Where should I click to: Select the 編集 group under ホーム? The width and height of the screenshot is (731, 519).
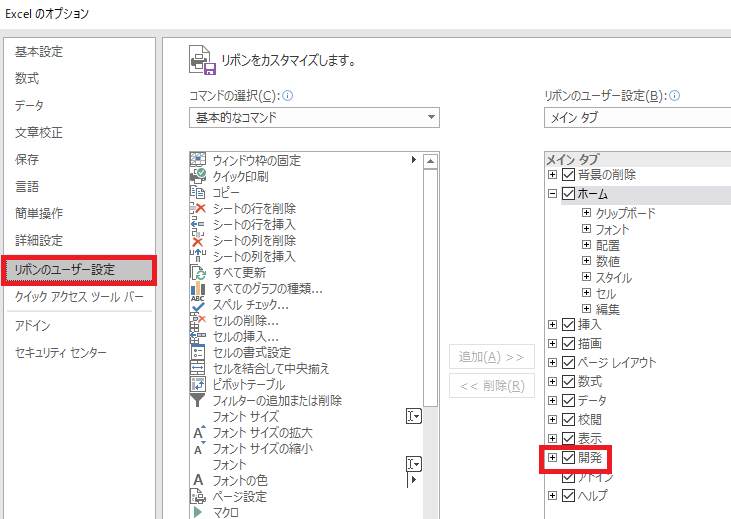point(608,309)
